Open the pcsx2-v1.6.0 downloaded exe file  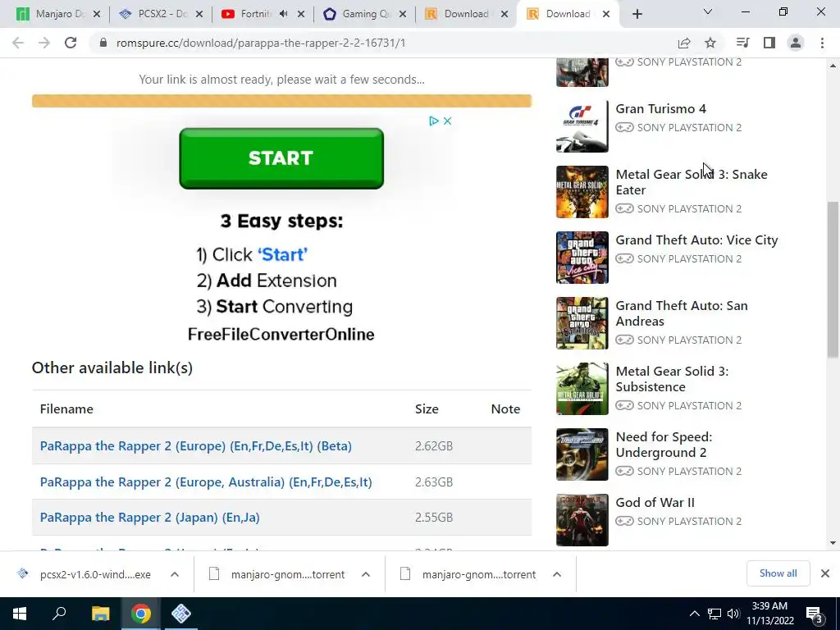click(x=95, y=574)
